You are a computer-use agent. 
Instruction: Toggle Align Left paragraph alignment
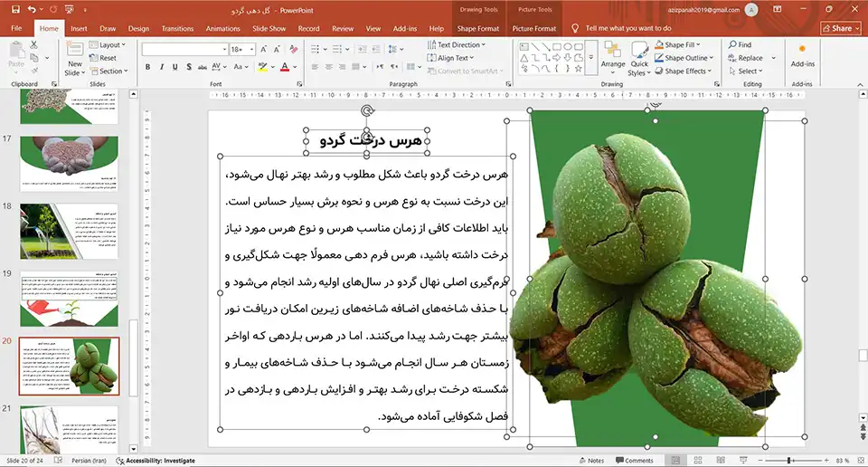[x=315, y=66]
